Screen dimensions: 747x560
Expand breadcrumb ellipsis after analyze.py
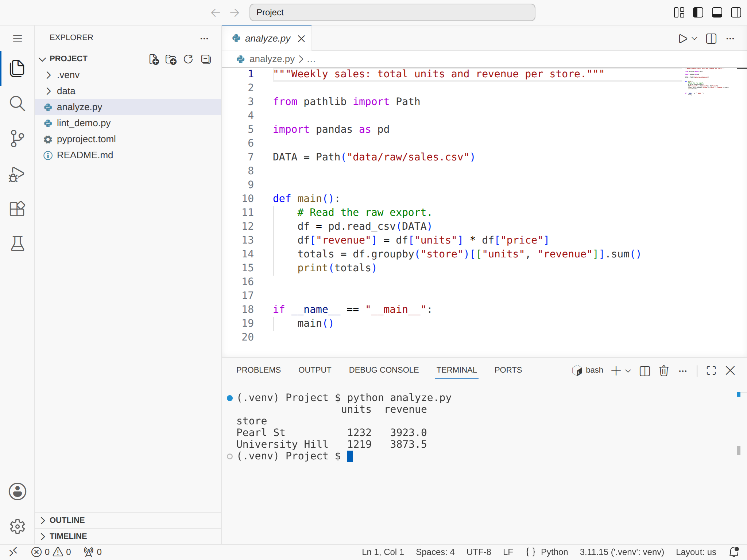tap(311, 59)
